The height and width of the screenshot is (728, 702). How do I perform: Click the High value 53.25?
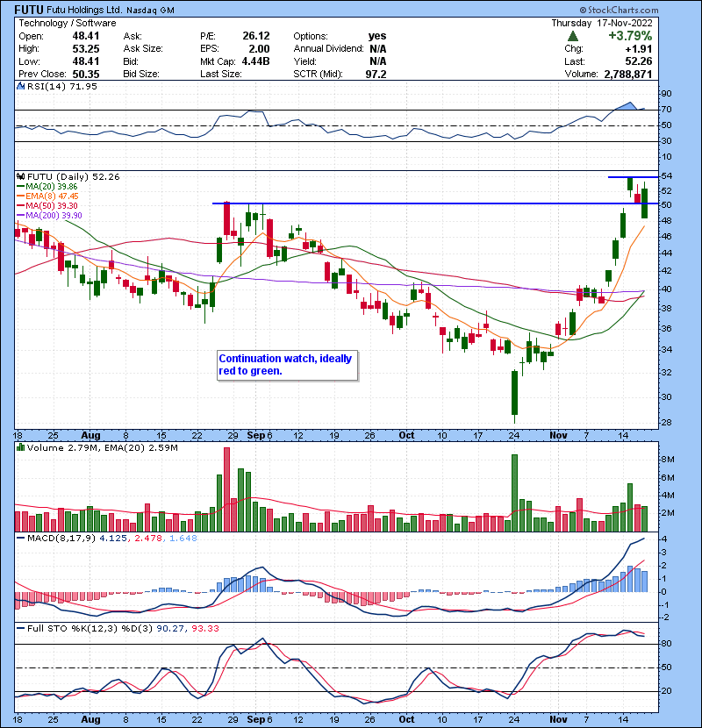coord(85,49)
